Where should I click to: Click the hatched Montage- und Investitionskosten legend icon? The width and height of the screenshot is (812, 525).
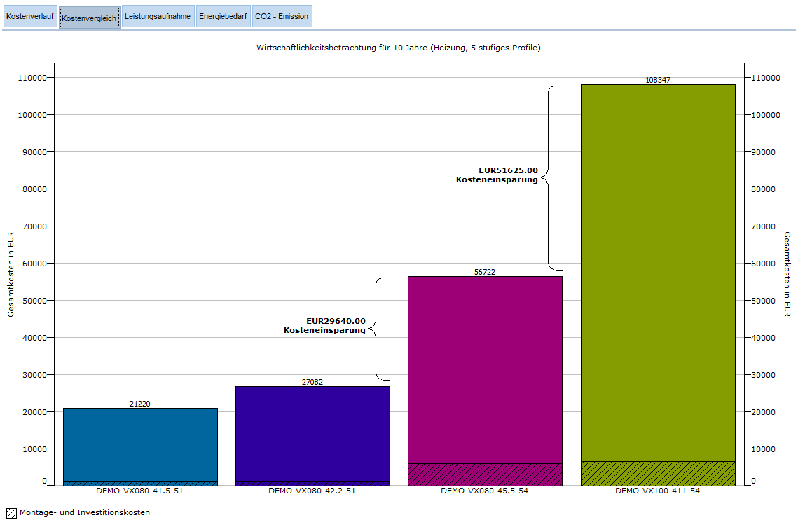click(11, 513)
